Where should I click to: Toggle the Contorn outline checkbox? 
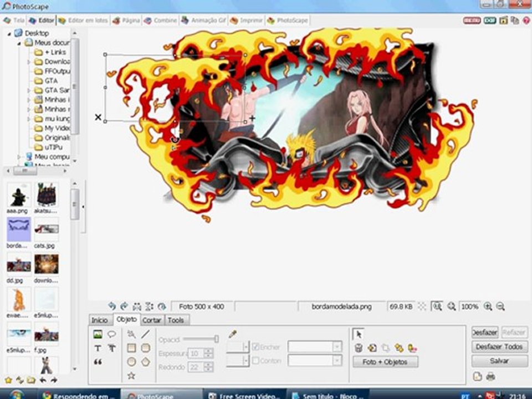pyautogui.click(x=256, y=361)
